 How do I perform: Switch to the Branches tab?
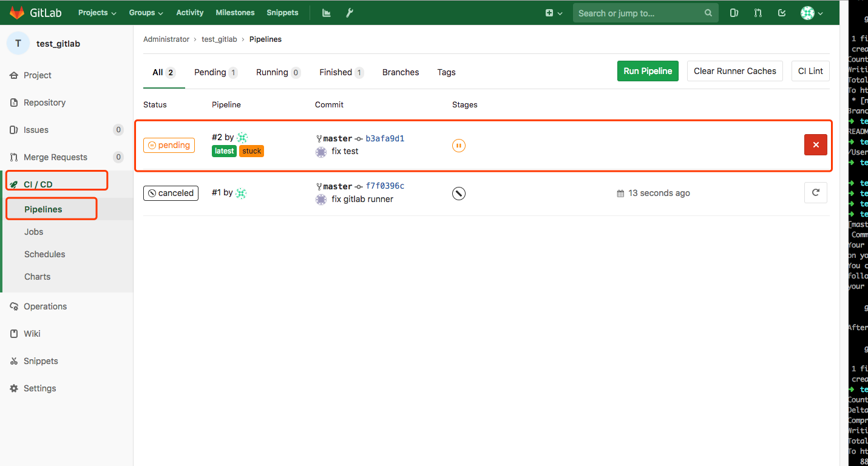(401, 72)
